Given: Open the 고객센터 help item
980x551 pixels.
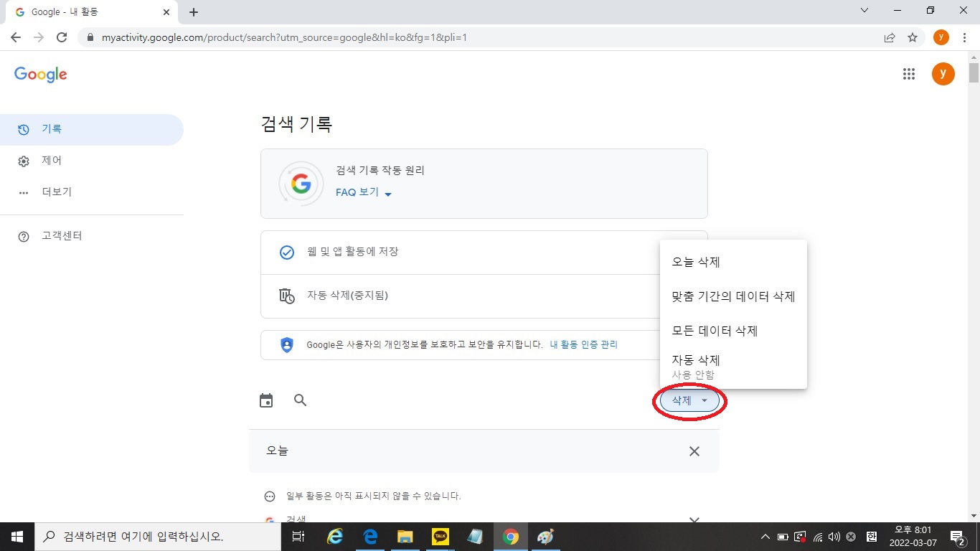Looking at the screenshot, I should coord(91,236).
